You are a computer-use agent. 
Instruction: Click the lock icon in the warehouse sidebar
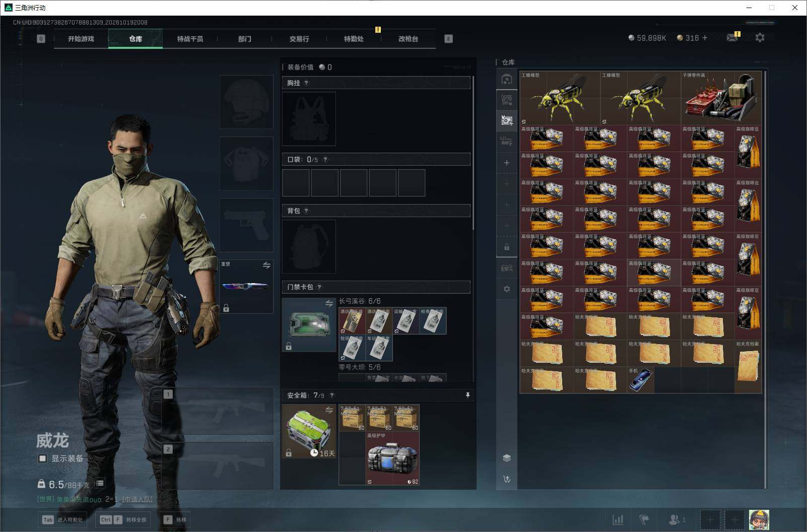coord(507,247)
